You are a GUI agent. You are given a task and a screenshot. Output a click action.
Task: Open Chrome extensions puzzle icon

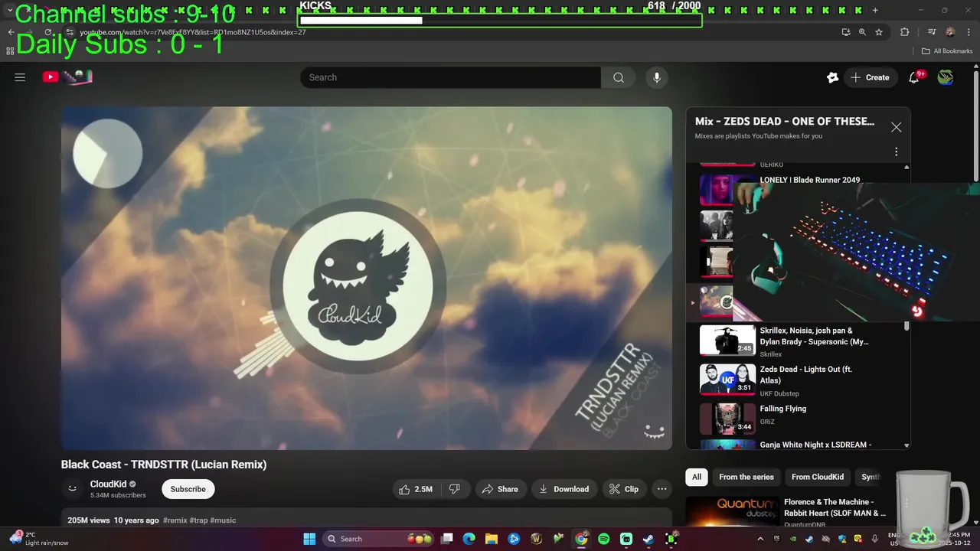coord(904,32)
